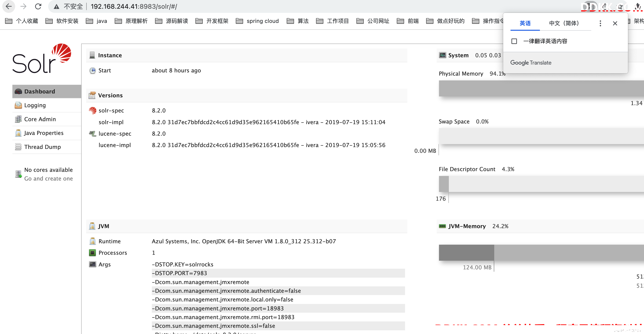The width and height of the screenshot is (644, 334).
Task: Click the not-secure warning triangle icon
Action: coord(57,6)
